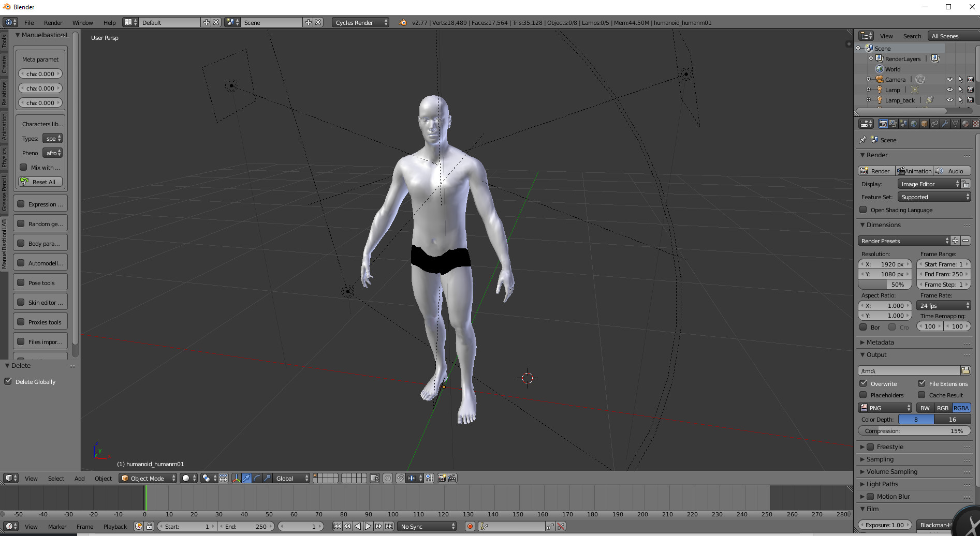The height and width of the screenshot is (536, 980).
Task: Open the Scene properties tab icon
Action: click(x=903, y=124)
